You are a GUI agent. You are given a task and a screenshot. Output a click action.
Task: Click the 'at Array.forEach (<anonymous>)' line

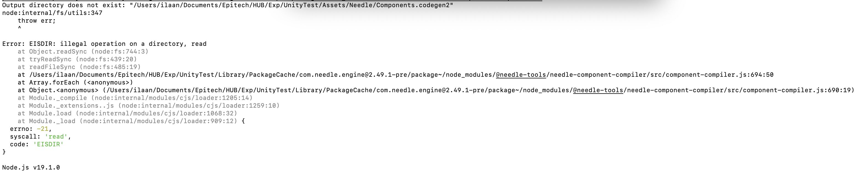coord(75,83)
